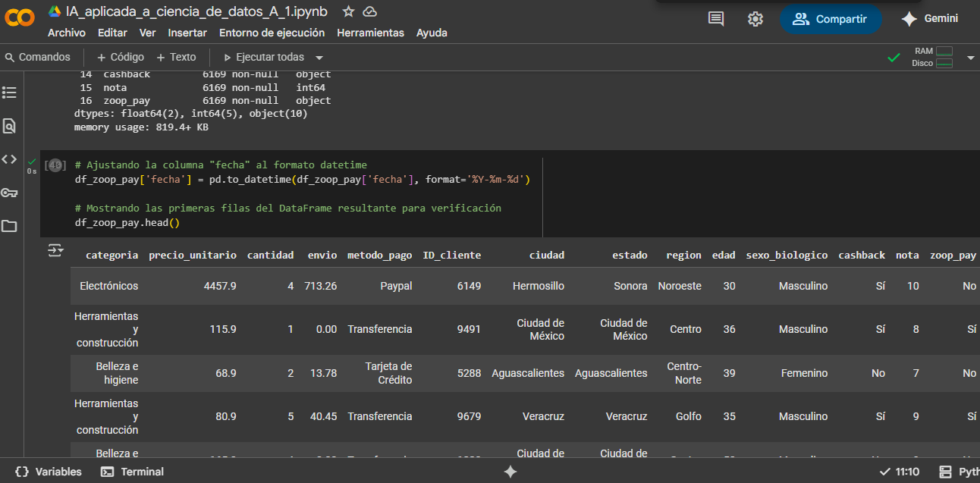980x483 pixels.
Task: Open the Ayuda menu
Action: (x=432, y=33)
